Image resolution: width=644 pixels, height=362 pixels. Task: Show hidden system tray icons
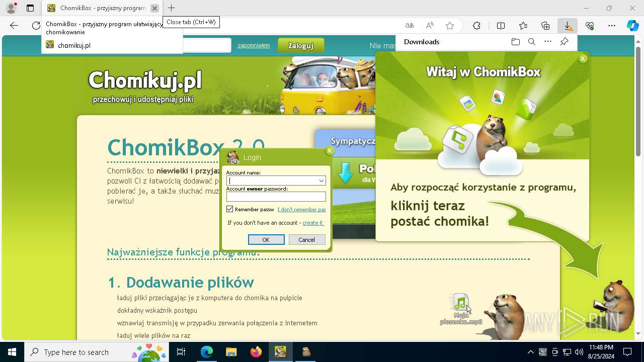[x=530, y=352]
